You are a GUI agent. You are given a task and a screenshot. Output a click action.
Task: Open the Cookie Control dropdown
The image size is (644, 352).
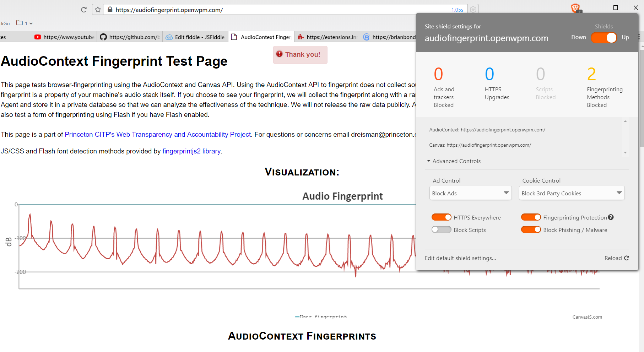572,193
